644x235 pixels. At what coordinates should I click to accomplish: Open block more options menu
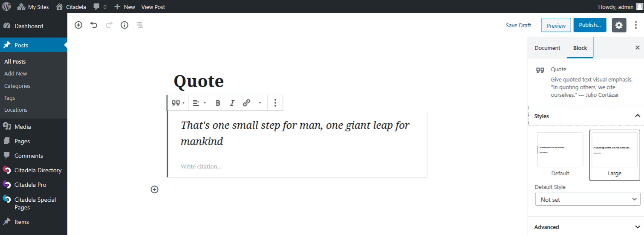275,103
